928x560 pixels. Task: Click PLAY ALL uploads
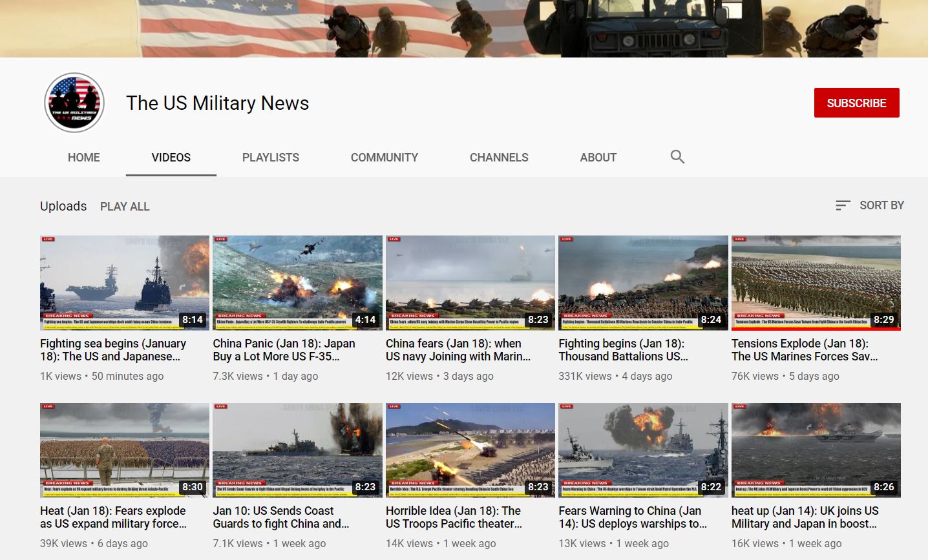[125, 207]
